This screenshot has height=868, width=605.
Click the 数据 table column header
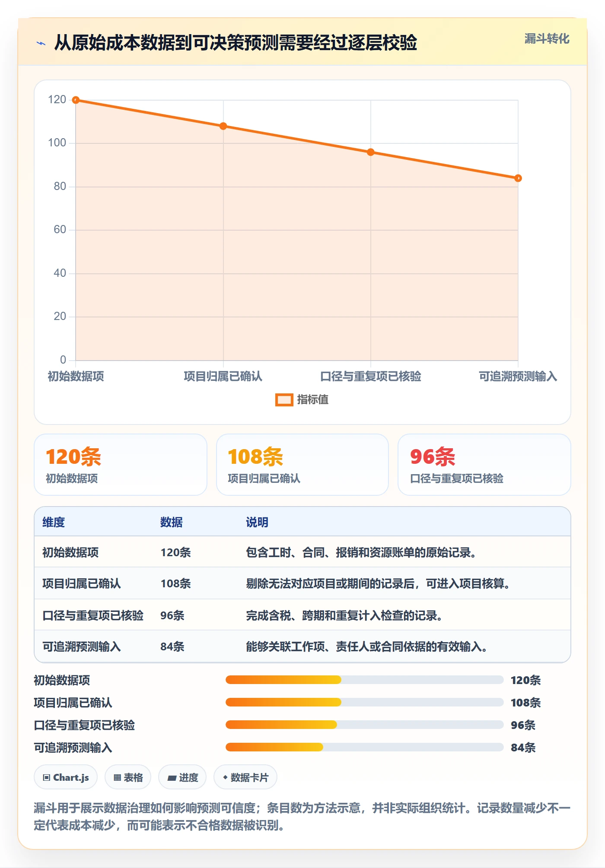tap(172, 522)
